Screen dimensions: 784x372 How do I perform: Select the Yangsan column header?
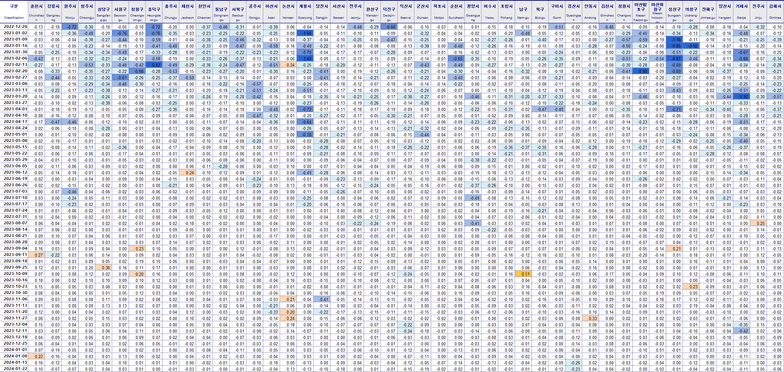click(724, 12)
